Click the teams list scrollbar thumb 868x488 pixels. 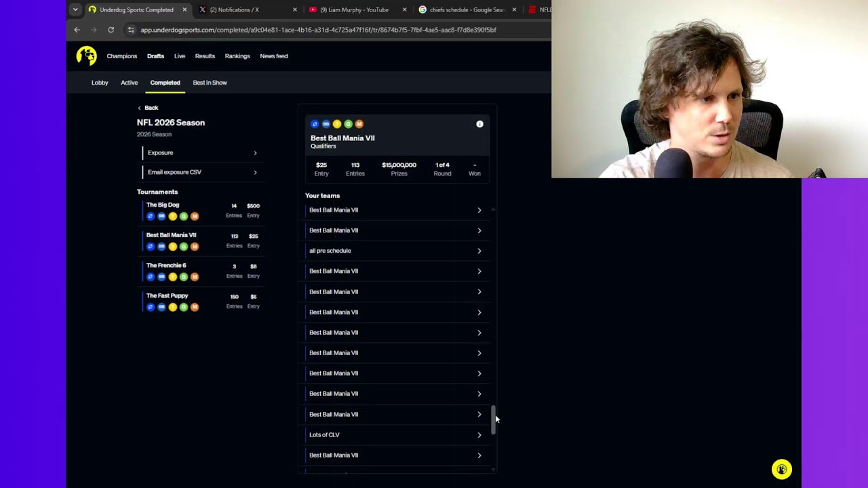(493, 420)
